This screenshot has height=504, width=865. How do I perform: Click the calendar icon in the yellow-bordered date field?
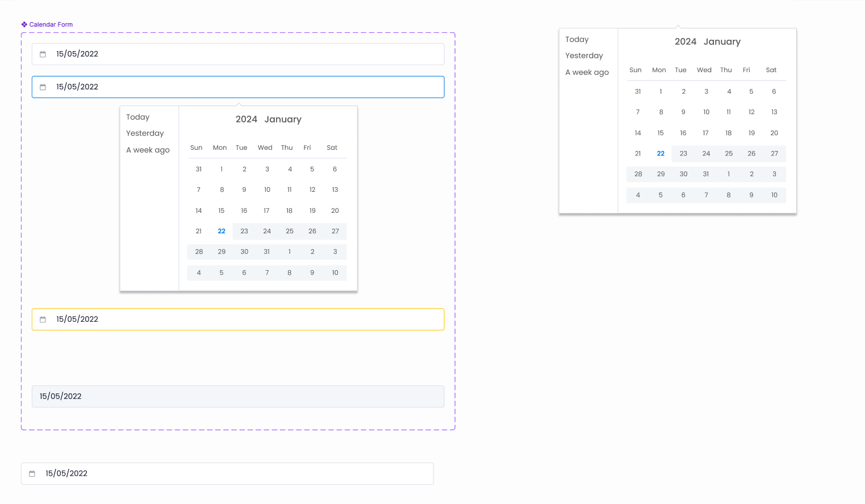click(x=43, y=320)
